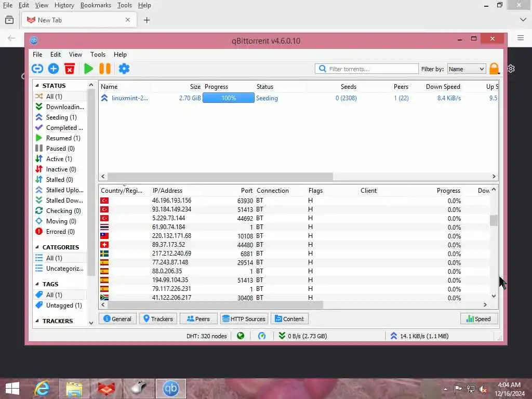Select the Checking (0) status filter

[x=60, y=211]
